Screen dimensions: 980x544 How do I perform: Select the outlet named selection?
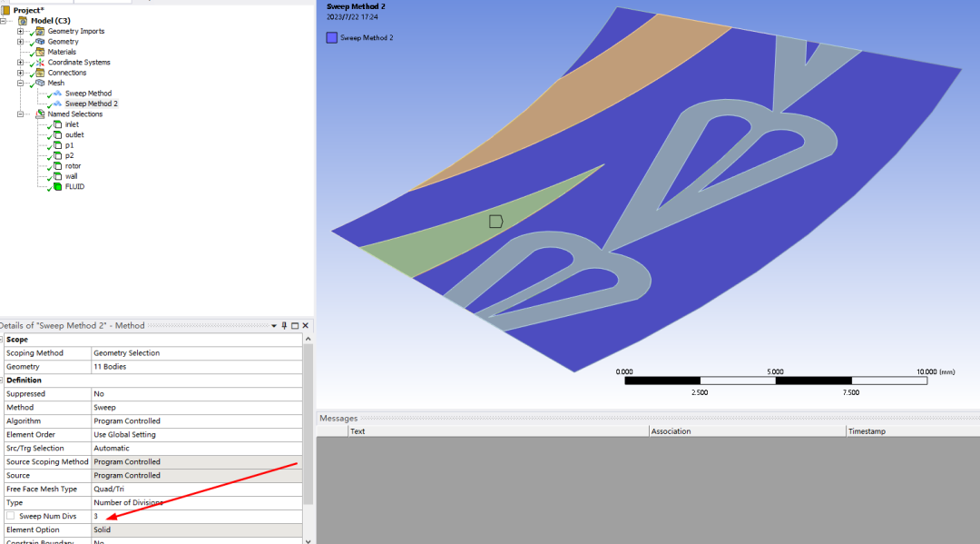pos(74,134)
